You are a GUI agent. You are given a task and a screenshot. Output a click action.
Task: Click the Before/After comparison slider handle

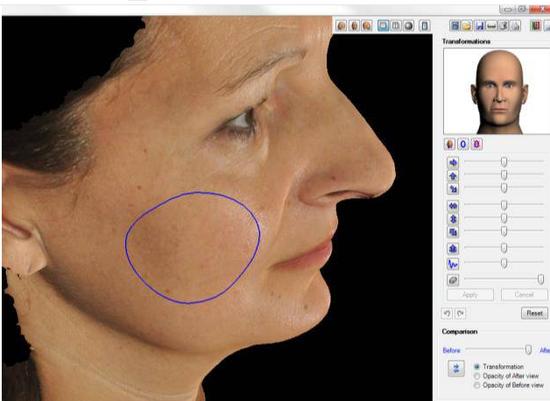(528, 350)
